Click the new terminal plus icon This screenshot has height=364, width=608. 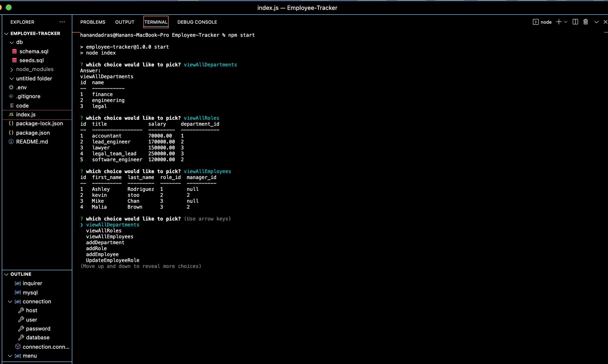coord(559,22)
